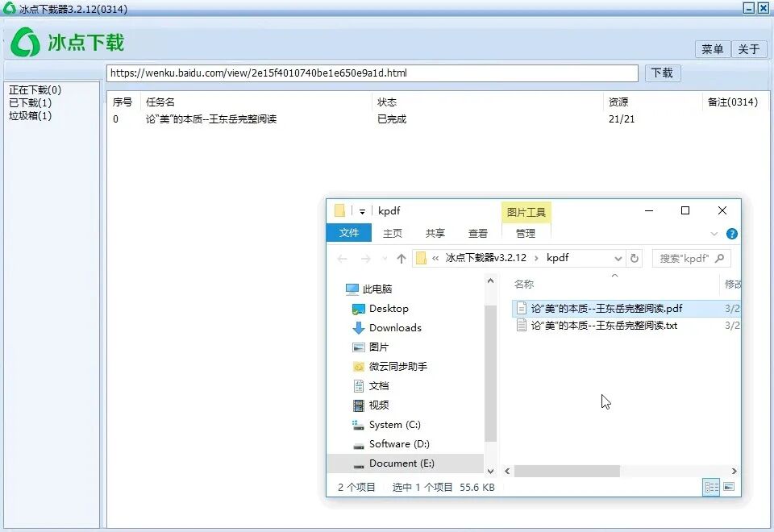
Task: Open the 文件 tab in Explorer
Action: (349, 233)
